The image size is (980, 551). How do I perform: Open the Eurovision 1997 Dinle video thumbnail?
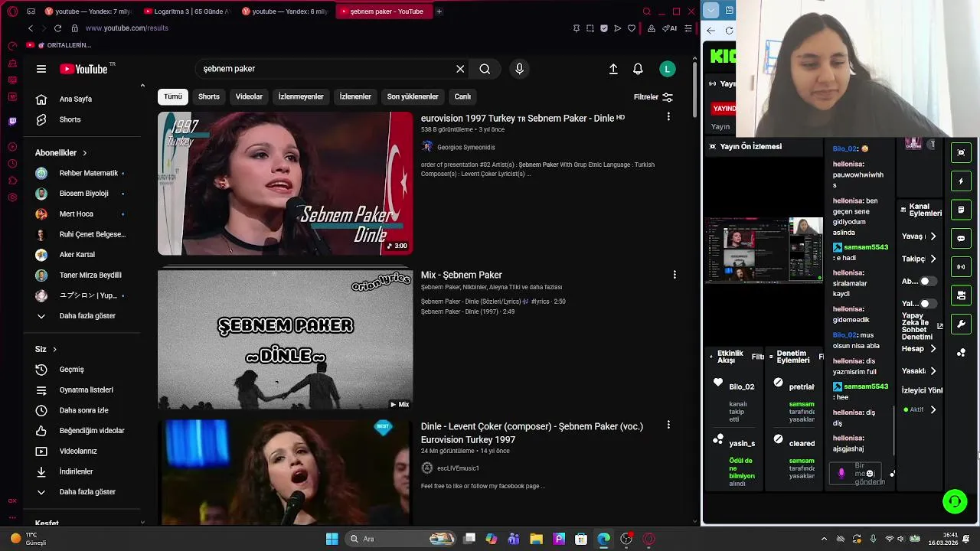(285, 184)
